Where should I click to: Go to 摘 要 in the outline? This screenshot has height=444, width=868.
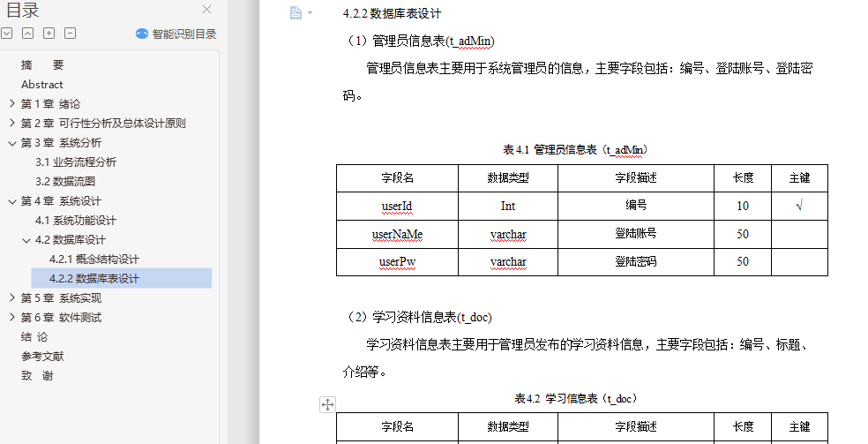click(42, 65)
